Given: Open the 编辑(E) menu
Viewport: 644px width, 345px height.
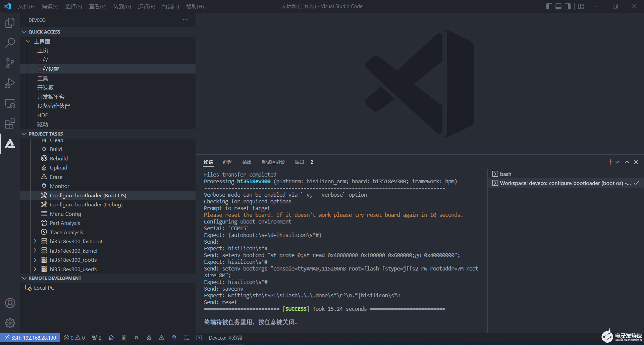Looking at the screenshot, I should coord(50,6).
